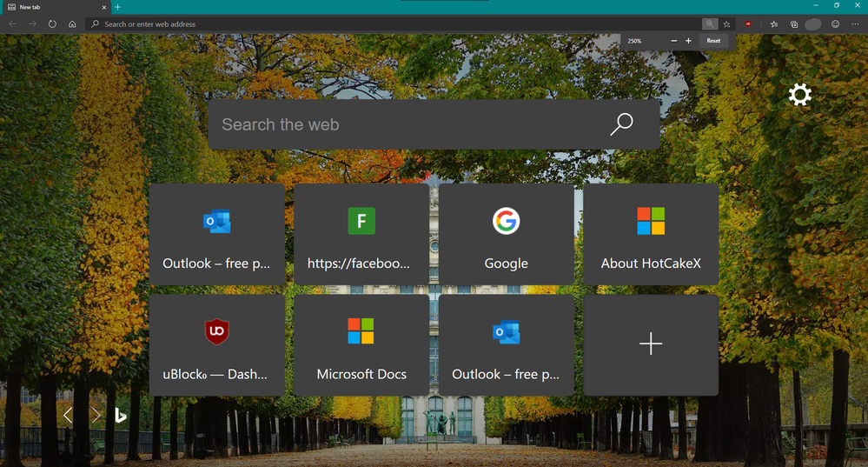This screenshot has height=467, width=868.
Task: Refresh the current page
Action: coord(52,24)
